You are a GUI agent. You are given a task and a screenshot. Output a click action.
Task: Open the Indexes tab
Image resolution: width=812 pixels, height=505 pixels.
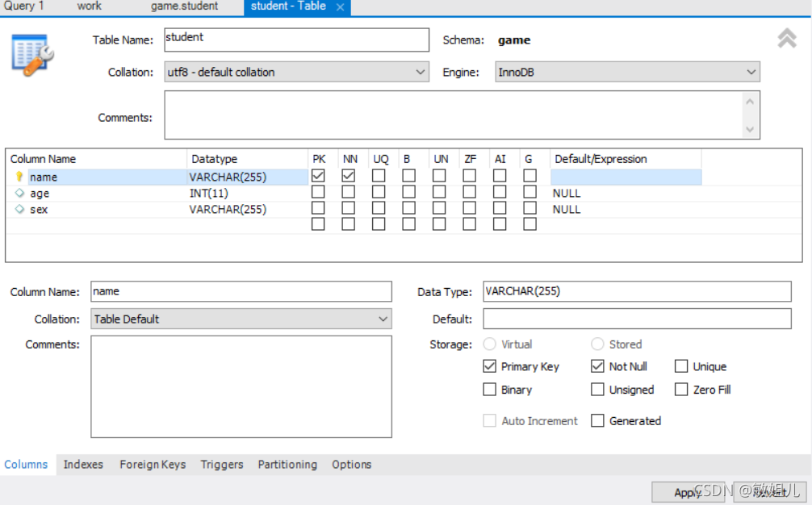[83, 464]
